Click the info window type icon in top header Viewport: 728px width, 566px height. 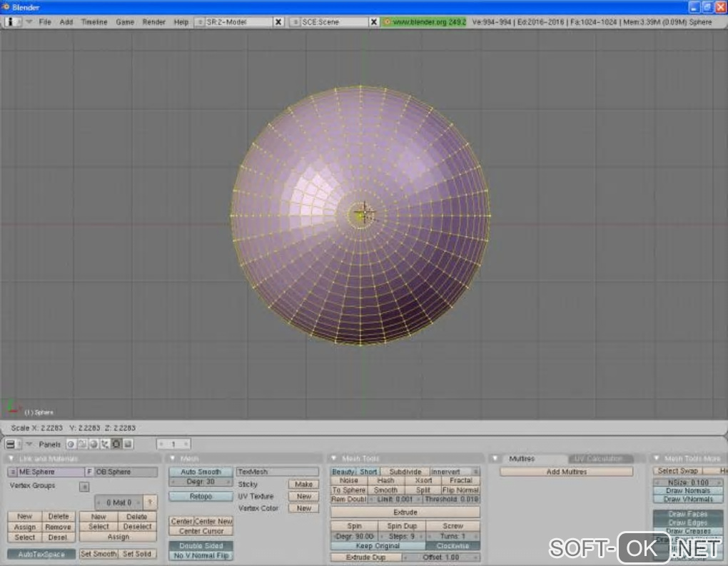pyautogui.click(x=11, y=22)
